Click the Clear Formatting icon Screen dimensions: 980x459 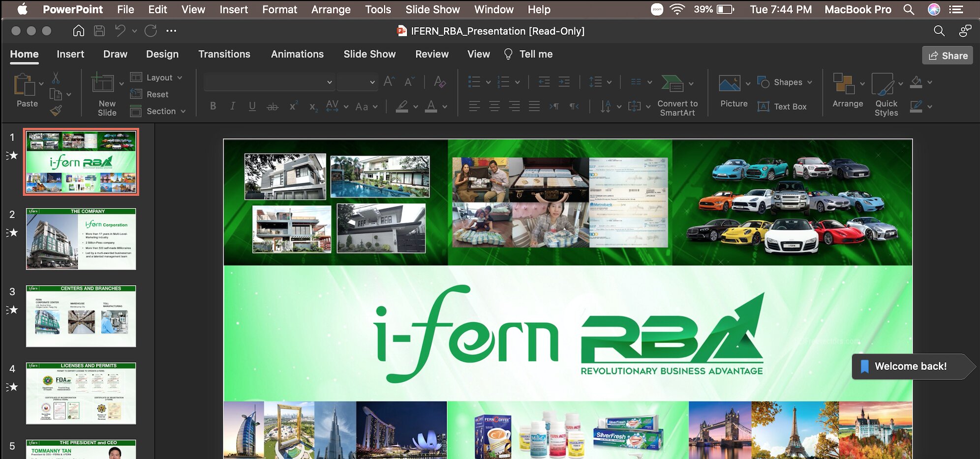click(x=439, y=82)
